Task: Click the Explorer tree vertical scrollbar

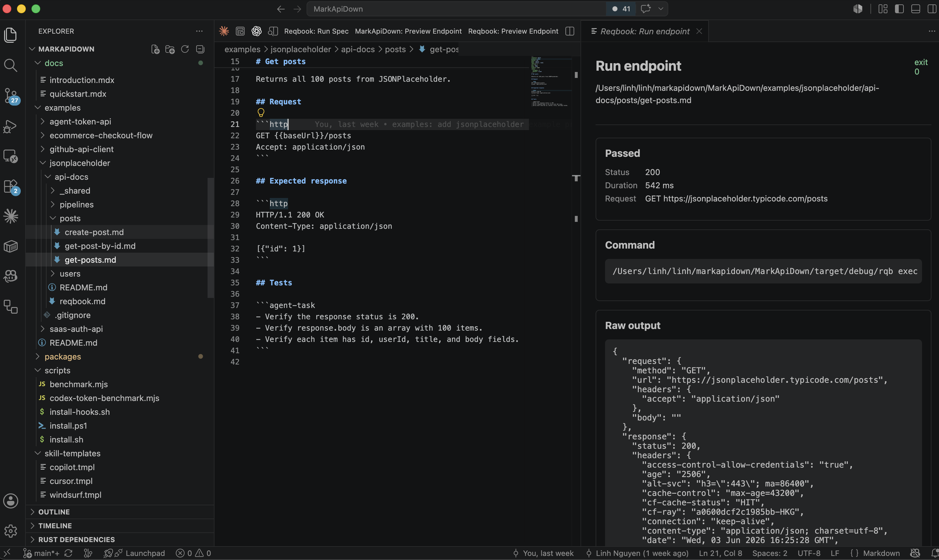Action: [211, 238]
